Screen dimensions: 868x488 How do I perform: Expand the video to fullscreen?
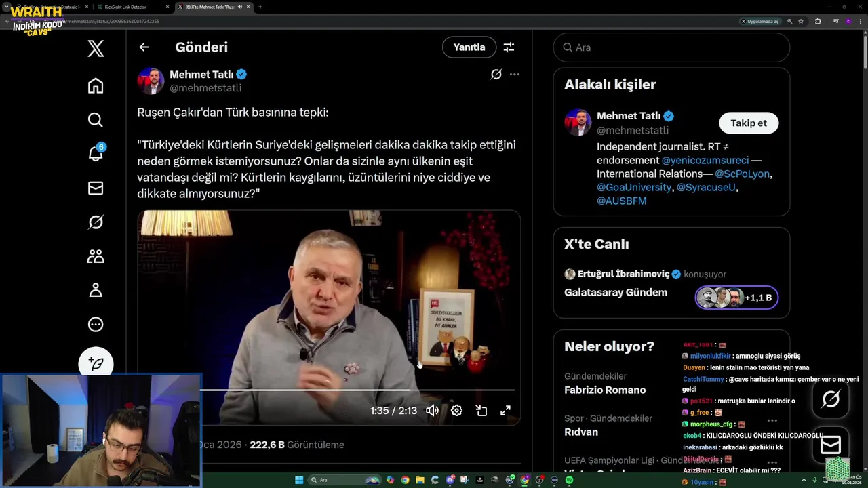click(505, 411)
